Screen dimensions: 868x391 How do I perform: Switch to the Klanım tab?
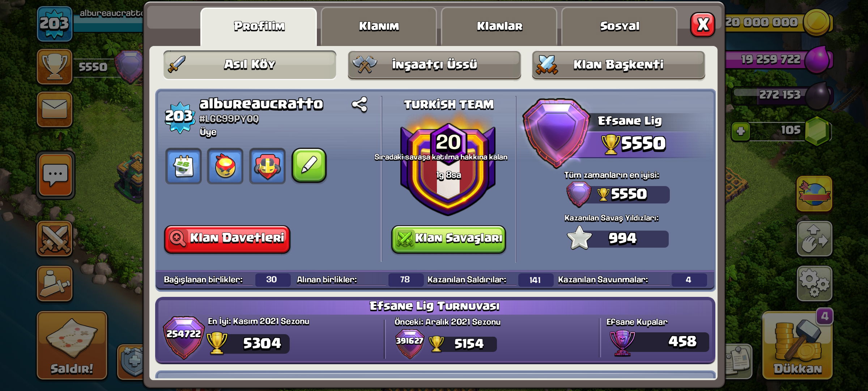(x=379, y=26)
